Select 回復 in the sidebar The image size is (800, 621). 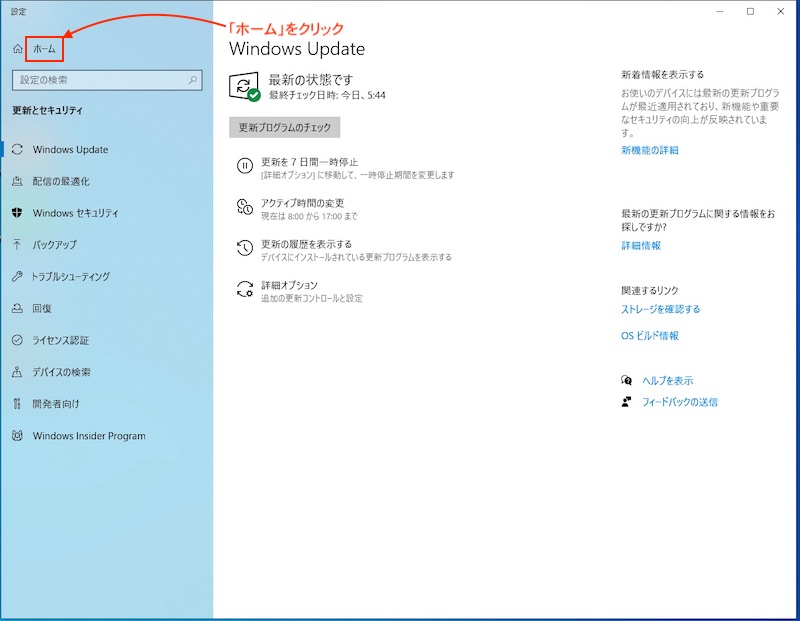pos(42,308)
